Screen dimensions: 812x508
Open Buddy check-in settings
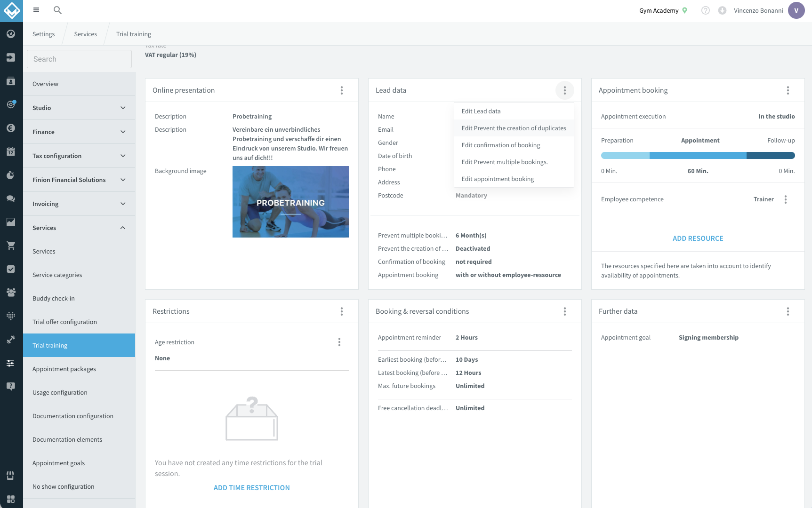[x=79, y=298]
